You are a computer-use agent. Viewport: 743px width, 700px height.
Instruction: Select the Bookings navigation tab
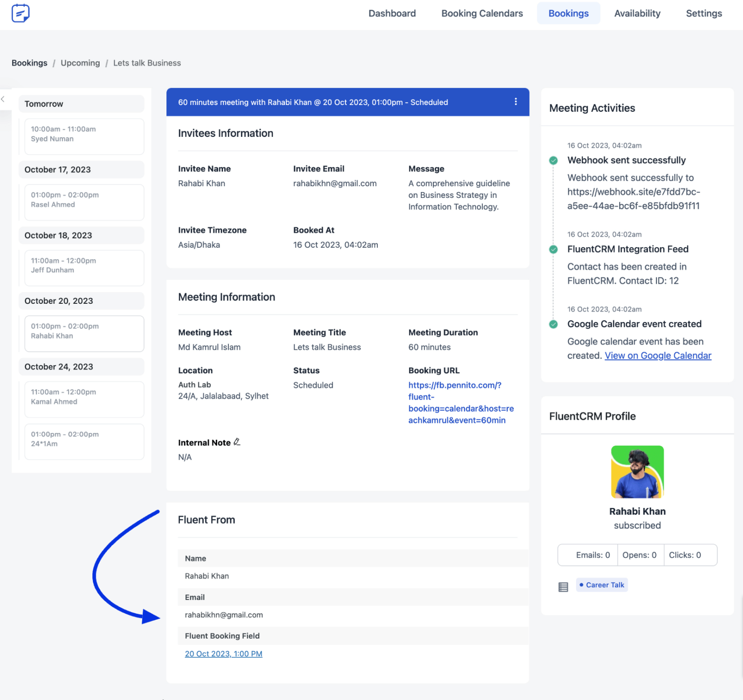pos(568,14)
